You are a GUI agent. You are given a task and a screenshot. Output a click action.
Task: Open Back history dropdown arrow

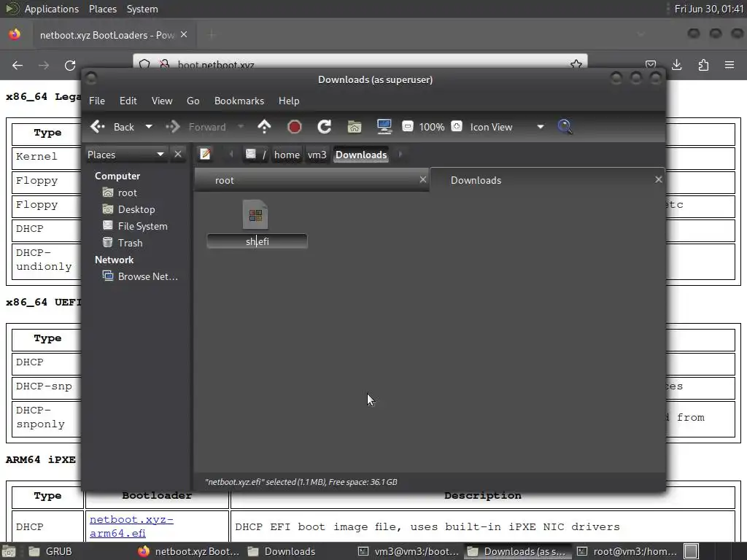(x=149, y=127)
